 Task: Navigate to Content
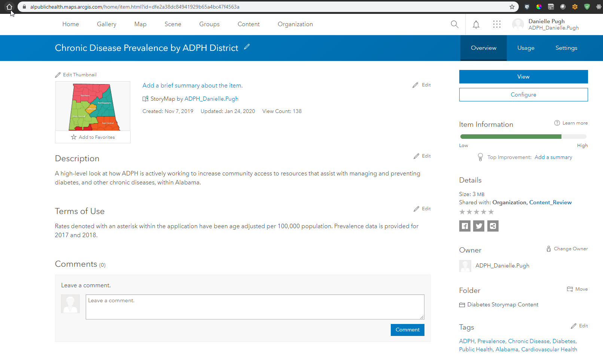pos(249,24)
